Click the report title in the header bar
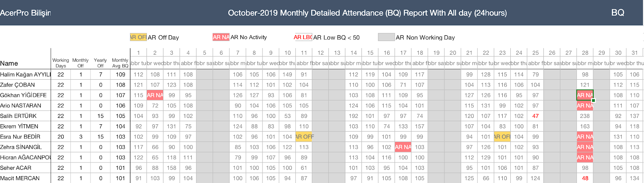 click(x=367, y=13)
